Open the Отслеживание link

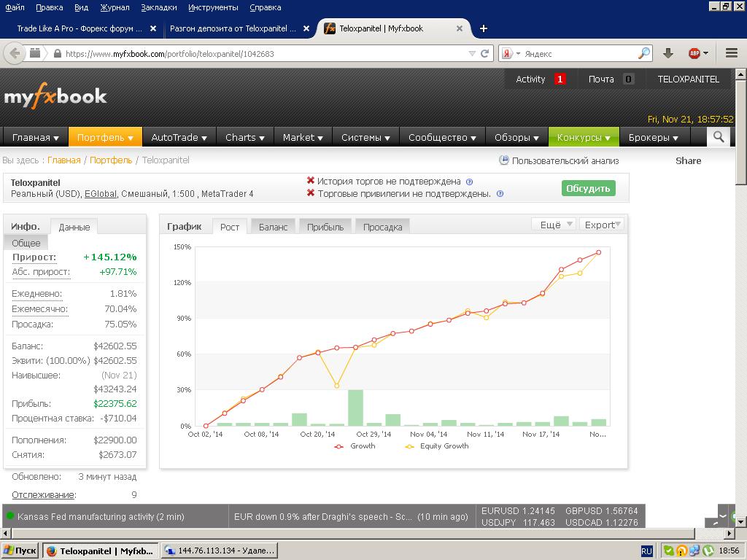coord(44,494)
